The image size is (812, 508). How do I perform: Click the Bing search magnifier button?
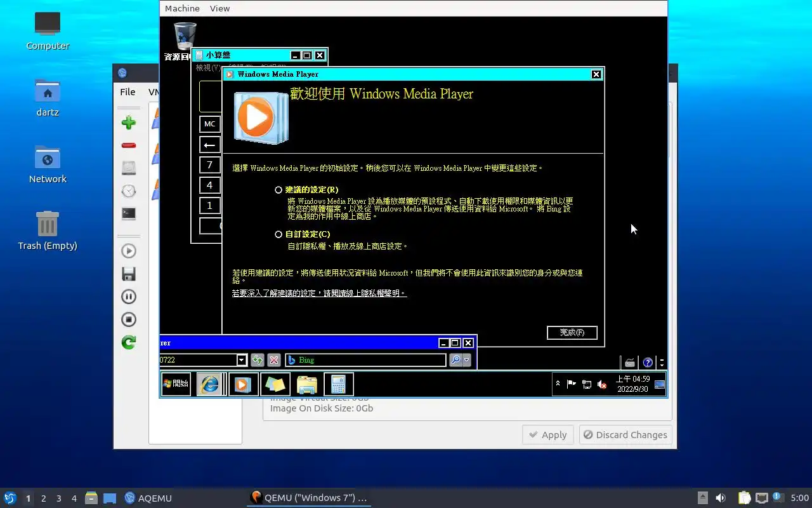click(x=455, y=360)
